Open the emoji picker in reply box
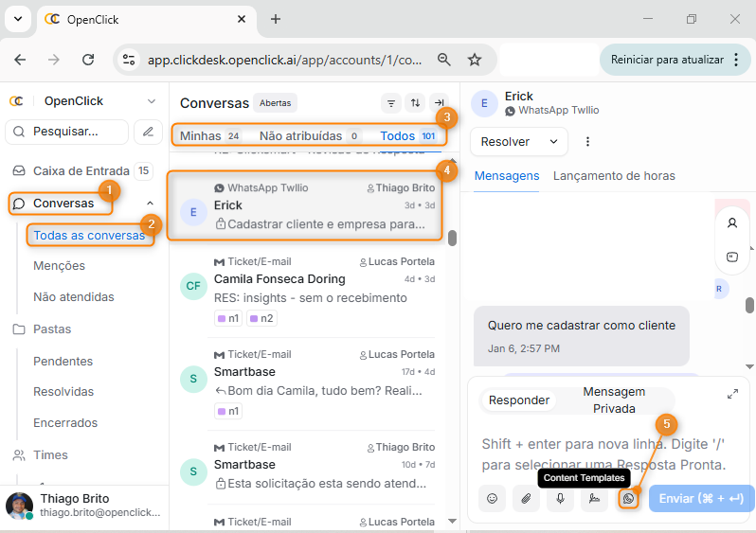The height and width of the screenshot is (533, 756). [492, 498]
